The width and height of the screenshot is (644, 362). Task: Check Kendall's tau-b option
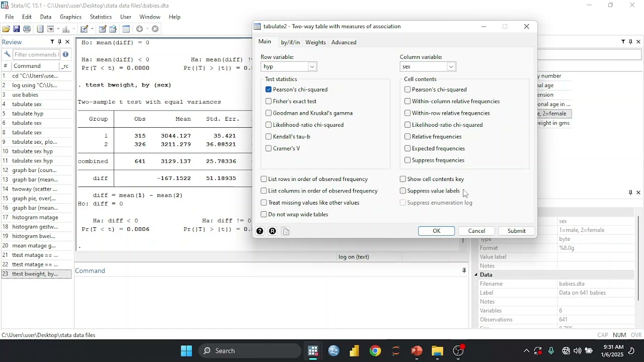[x=269, y=137]
